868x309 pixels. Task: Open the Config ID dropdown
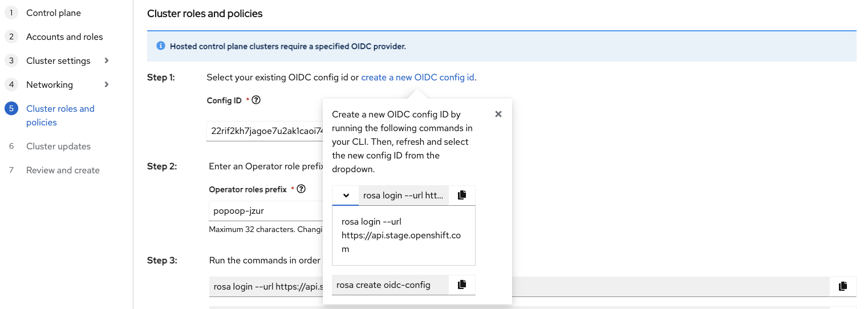pos(265,131)
